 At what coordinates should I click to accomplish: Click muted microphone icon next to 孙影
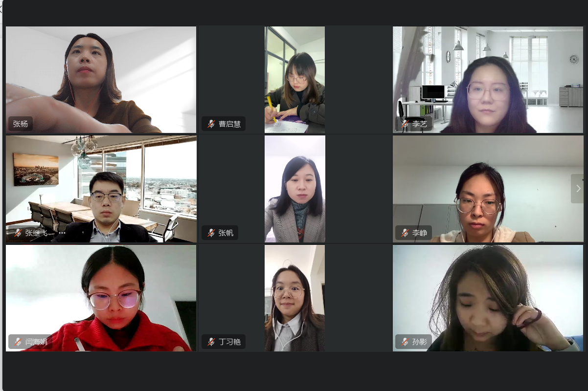coord(405,342)
